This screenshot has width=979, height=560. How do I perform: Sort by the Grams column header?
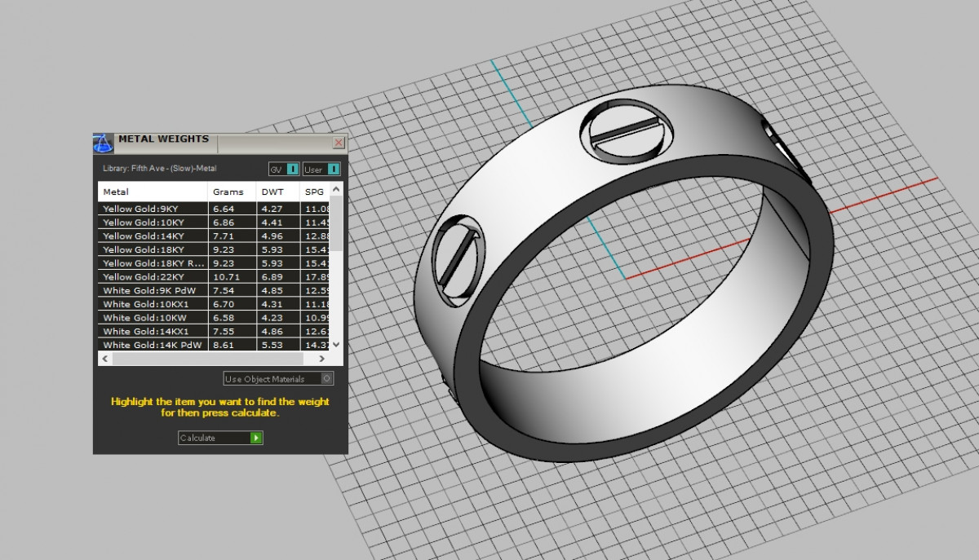pyautogui.click(x=231, y=192)
